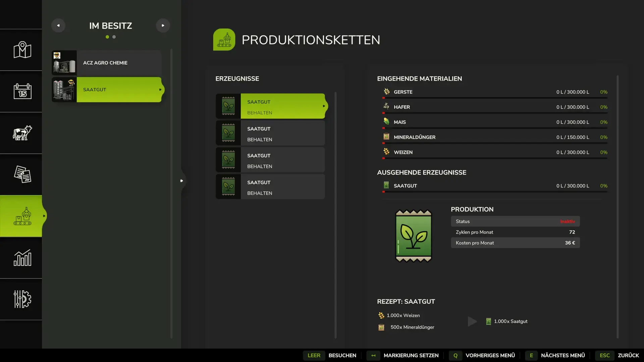Screen dimensions: 644x362
Task: Go to previous category with left arrow
Action: pos(58,25)
